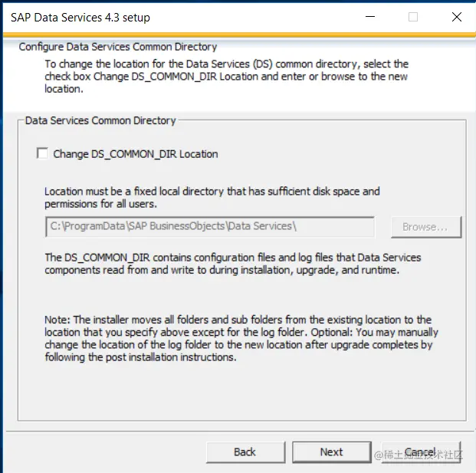This screenshot has width=476, height=473.
Task: Click the "Configure Data Services Common Directory" heading
Action: pos(118,47)
